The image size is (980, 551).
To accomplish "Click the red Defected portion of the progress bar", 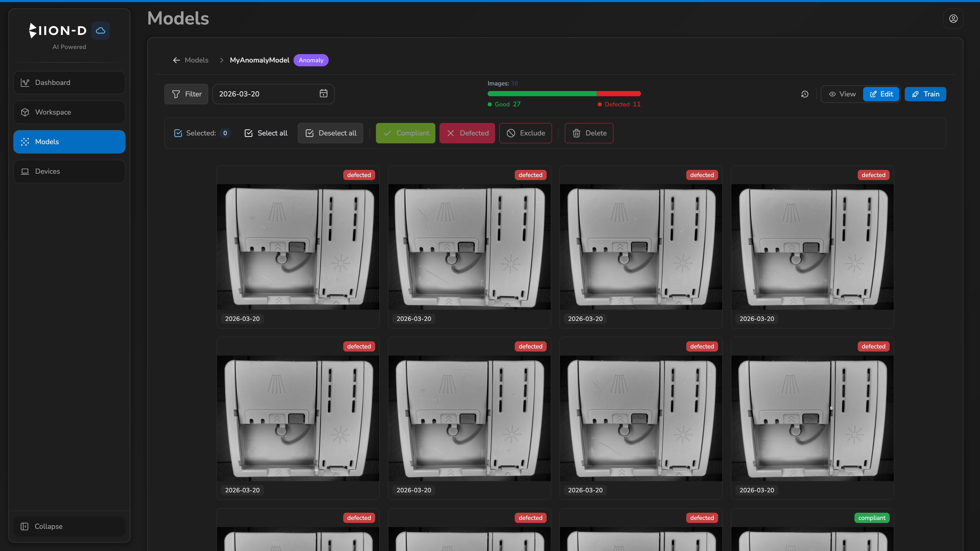I will pos(619,94).
